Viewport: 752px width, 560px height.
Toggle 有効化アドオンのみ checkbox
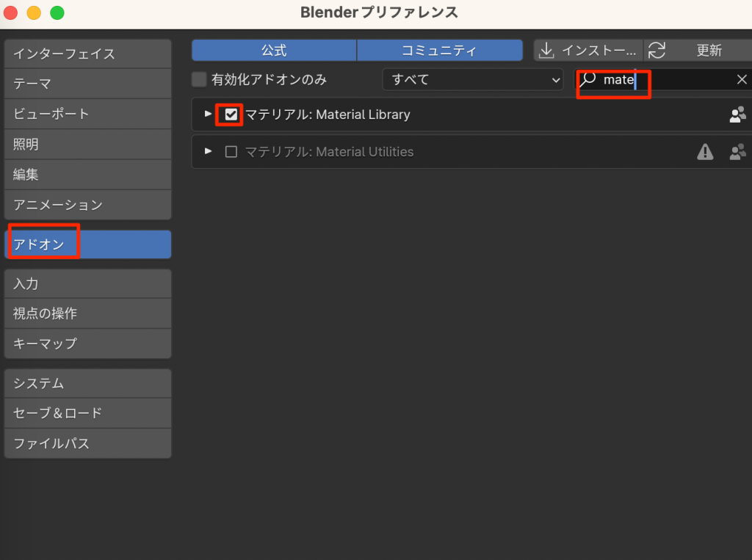tap(199, 79)
